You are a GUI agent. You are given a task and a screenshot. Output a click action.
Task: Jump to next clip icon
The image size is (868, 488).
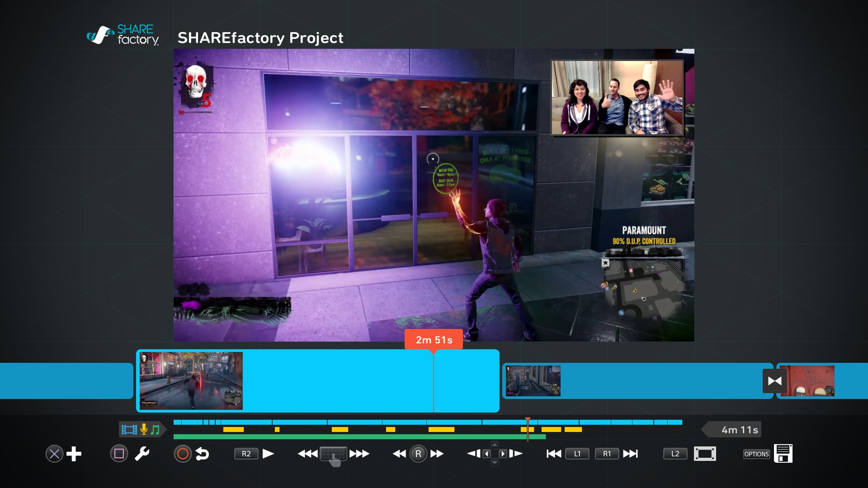click(x=630, y=454)
